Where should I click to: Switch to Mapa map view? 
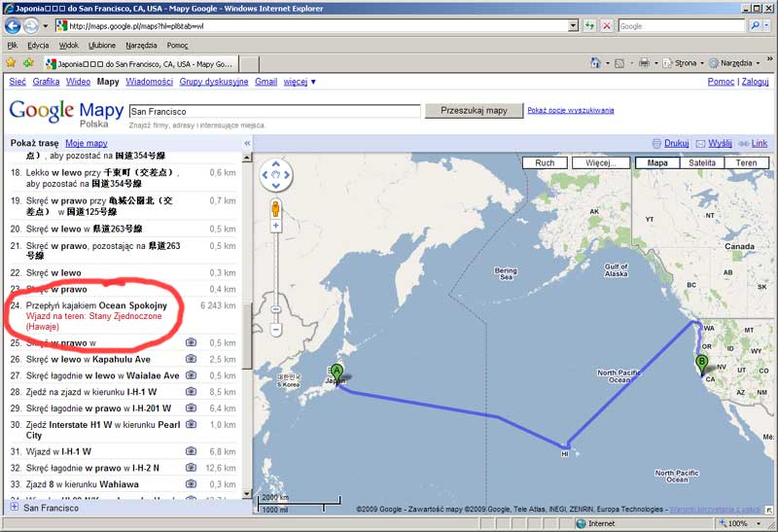point(657,162)
